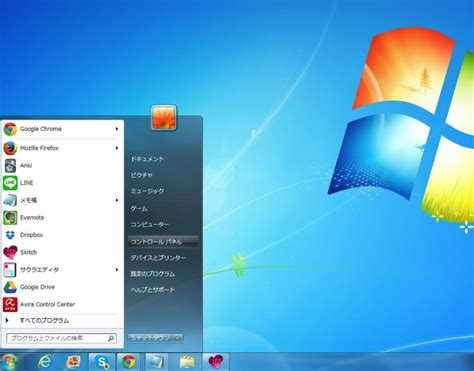The width and height of the screenshot is (474, 371).
Task: Click すべてのプログラム label
Action: pos(44,321)
